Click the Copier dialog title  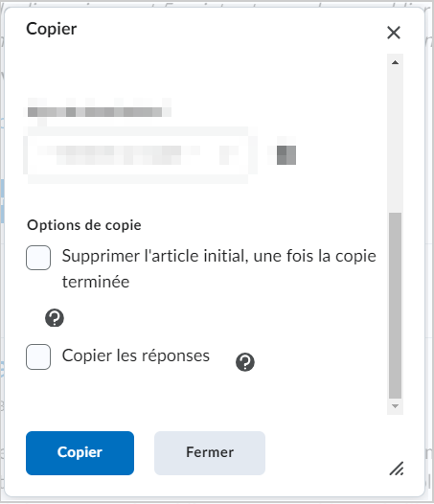click(52, 29)
